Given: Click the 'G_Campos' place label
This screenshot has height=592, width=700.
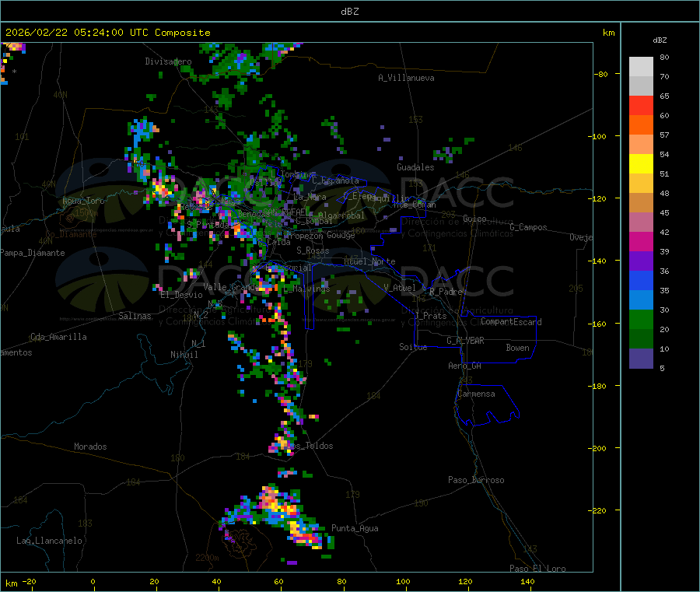Looking at the screenshot, I should click(528, 227).
